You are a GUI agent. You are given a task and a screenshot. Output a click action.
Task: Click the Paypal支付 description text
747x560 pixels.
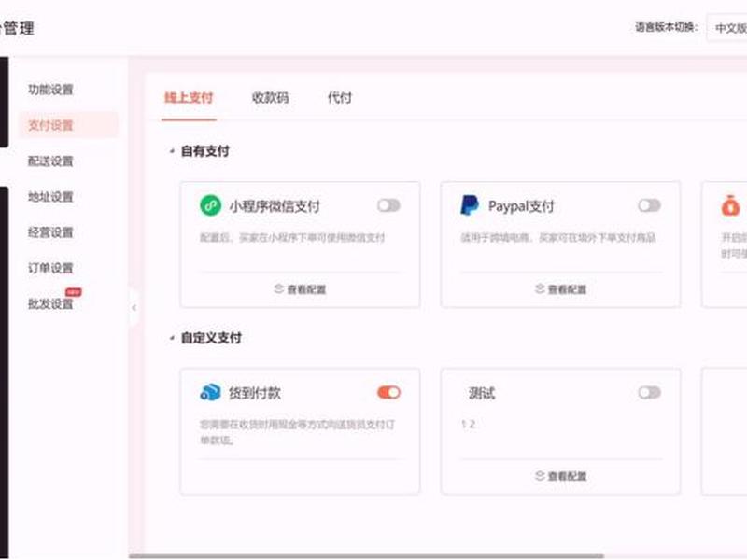pyautogui.click(x=557, y=237)
